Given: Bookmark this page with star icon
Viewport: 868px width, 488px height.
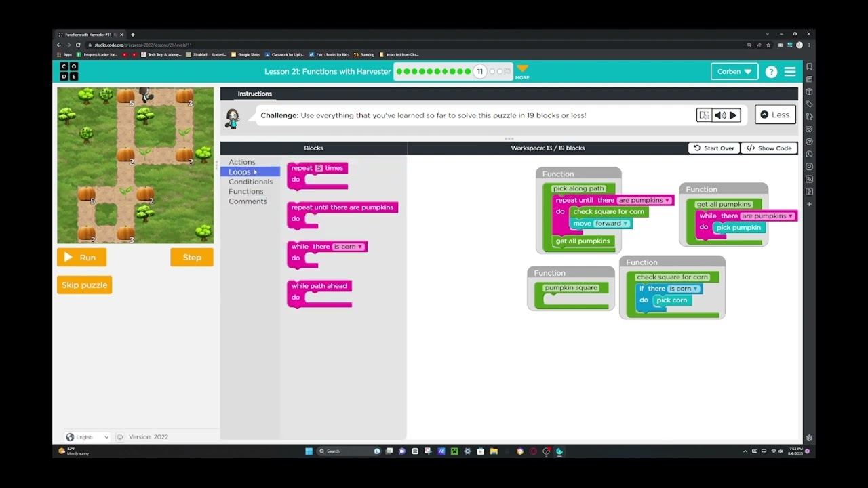Looking at the screenshot, I should coord(768,45).
